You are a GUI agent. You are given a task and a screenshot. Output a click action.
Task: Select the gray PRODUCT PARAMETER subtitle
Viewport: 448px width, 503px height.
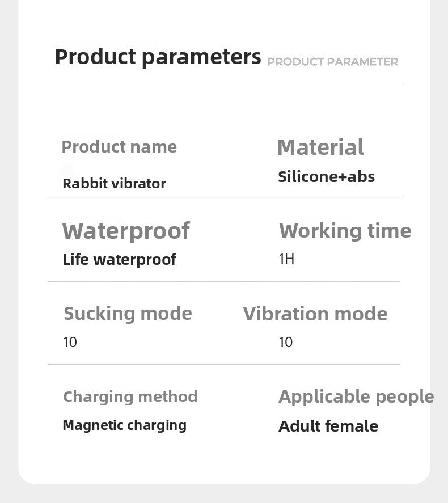[332, 62]
